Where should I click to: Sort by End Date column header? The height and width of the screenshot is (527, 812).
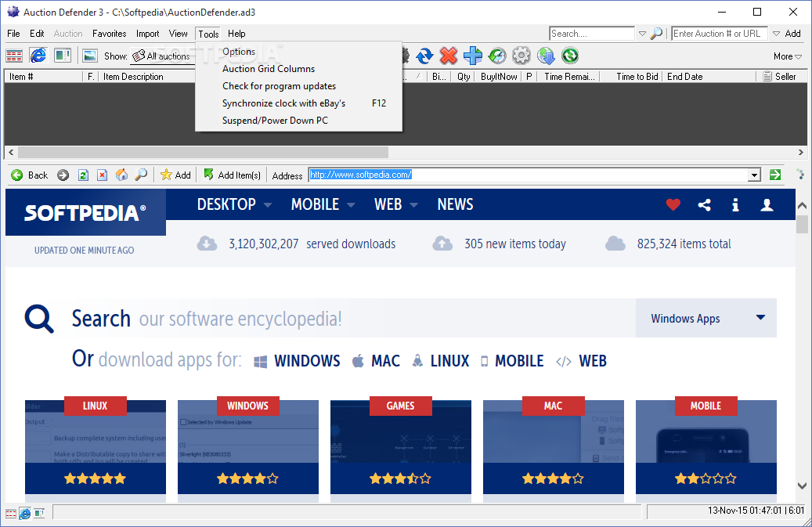tap(710, 77)
